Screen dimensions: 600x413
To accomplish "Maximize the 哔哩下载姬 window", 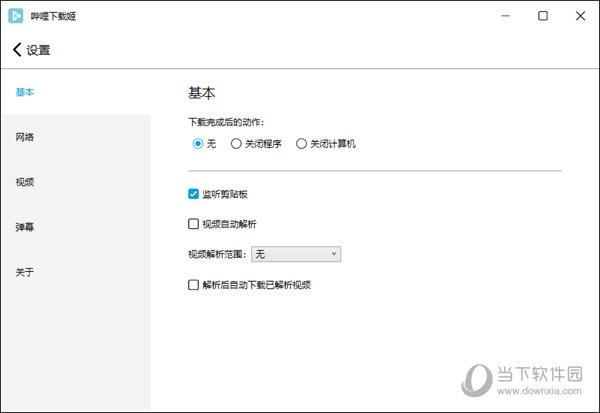I will (x=543, y=16).
